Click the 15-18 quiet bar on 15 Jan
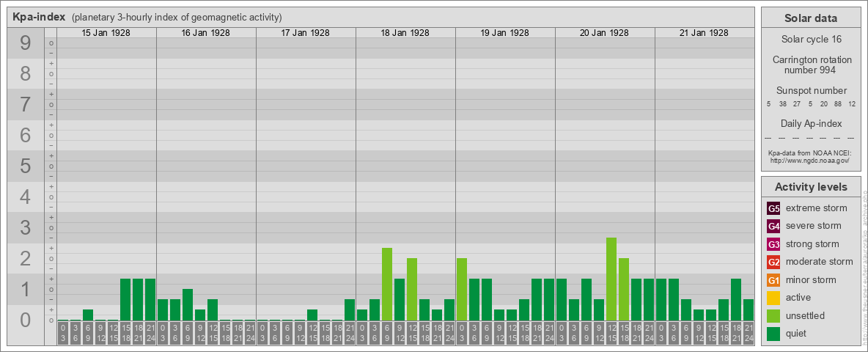 pos(125,300)
